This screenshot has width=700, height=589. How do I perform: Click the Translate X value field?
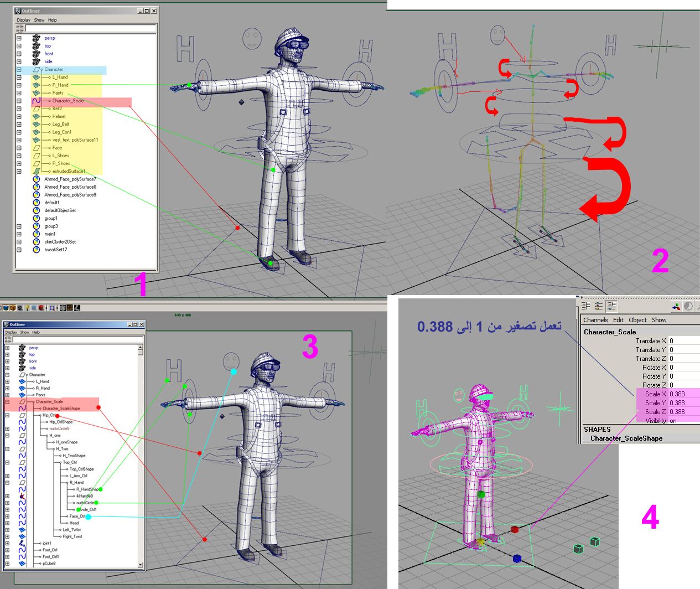684,341
